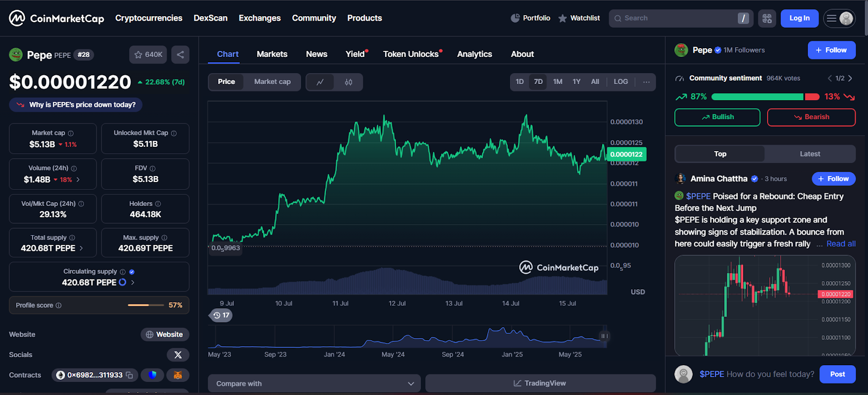The image size is (868, 395).
Task: Switch to line chart icon
Action: 320,82
